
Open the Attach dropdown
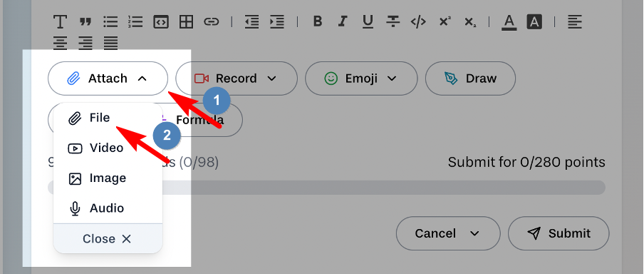[108, 78]
